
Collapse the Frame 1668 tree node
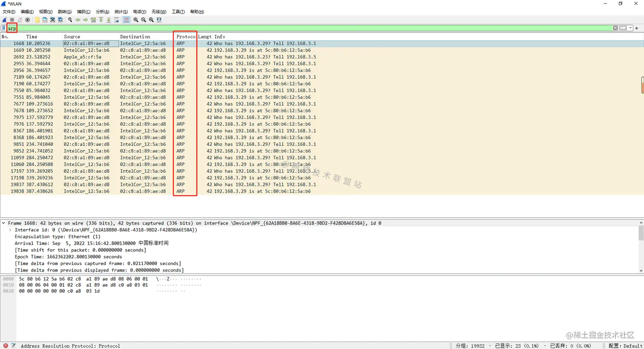tap(3, 223)
